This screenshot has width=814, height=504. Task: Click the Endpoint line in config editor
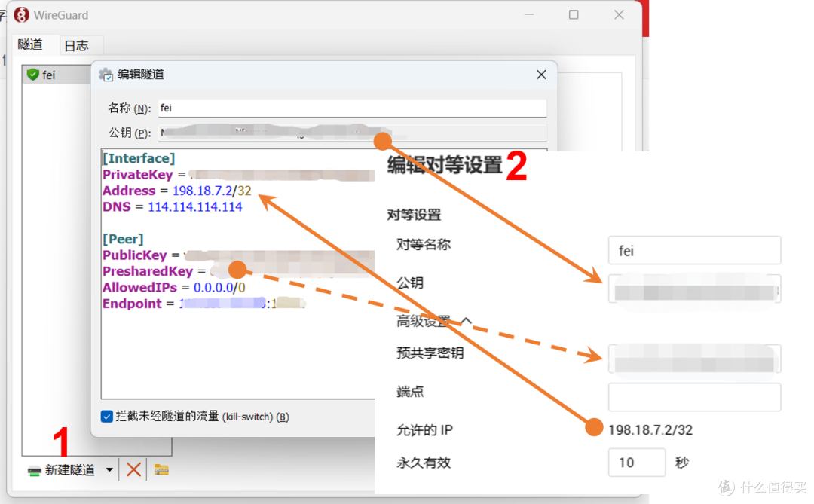[204, 303]
